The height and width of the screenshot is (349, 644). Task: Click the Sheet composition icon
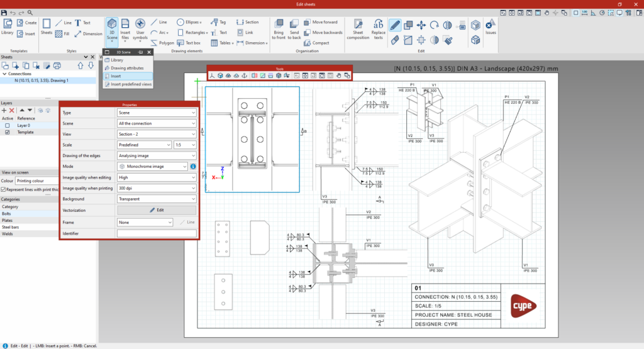tap(358, 30)
